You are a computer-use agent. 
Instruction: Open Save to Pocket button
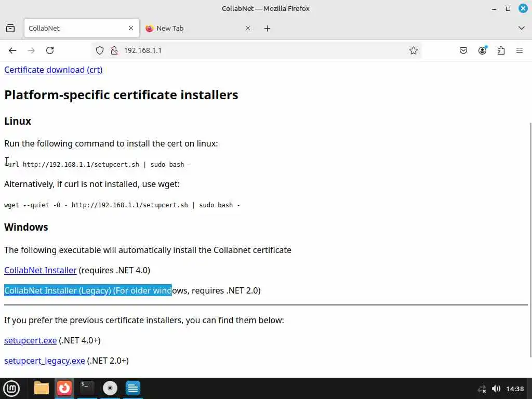463,50
